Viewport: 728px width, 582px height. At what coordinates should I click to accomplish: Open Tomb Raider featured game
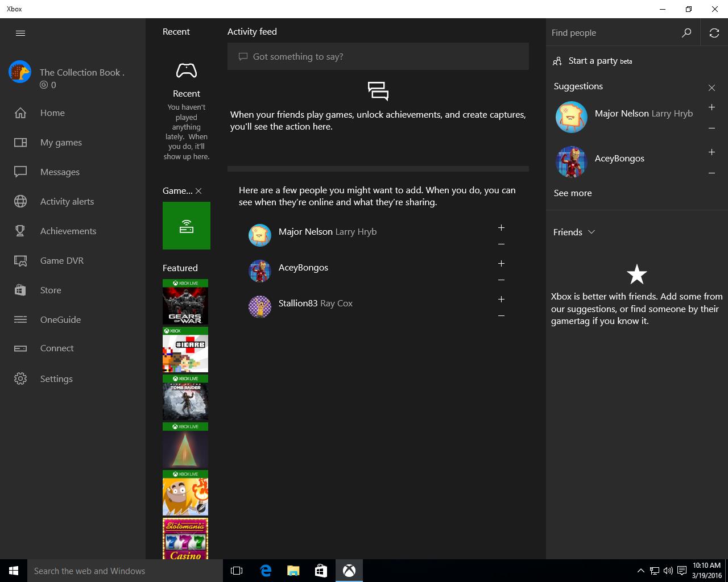coord(185,397)
